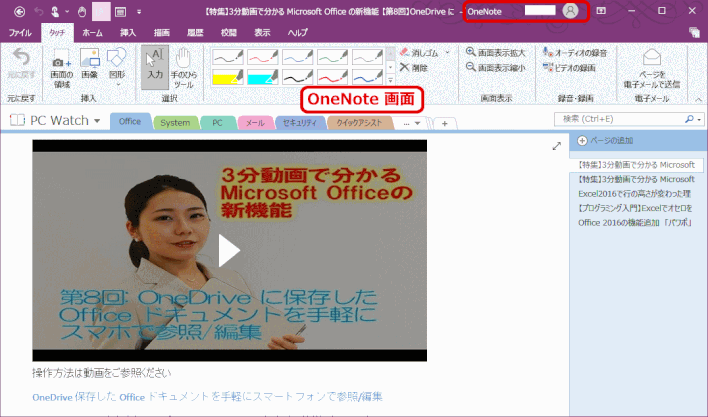Click 画面表示縮小 zoom out

pyautogui.click(x=496, y=68)
